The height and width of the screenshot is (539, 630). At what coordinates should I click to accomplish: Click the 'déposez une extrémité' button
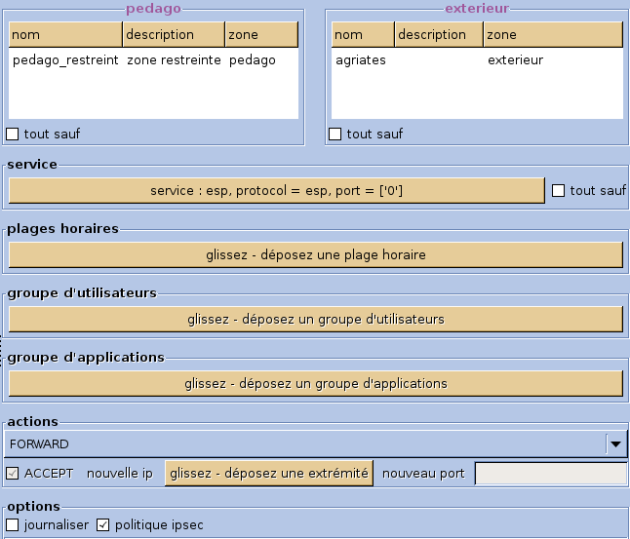point(269,474)
